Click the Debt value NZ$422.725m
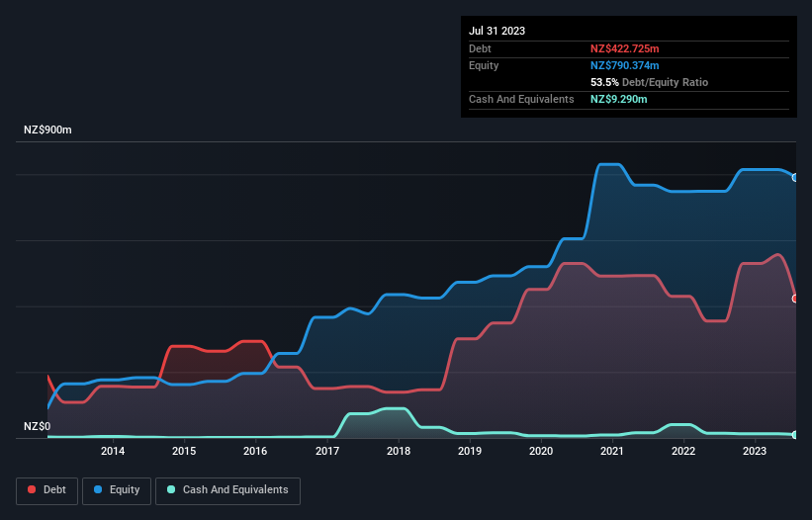 (x=624, y=48)
